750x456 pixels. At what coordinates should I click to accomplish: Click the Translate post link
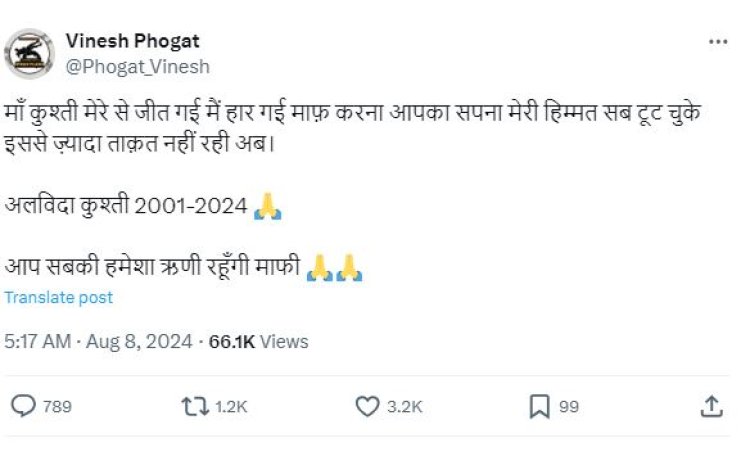pyautogui.click(x=59, y=298)
